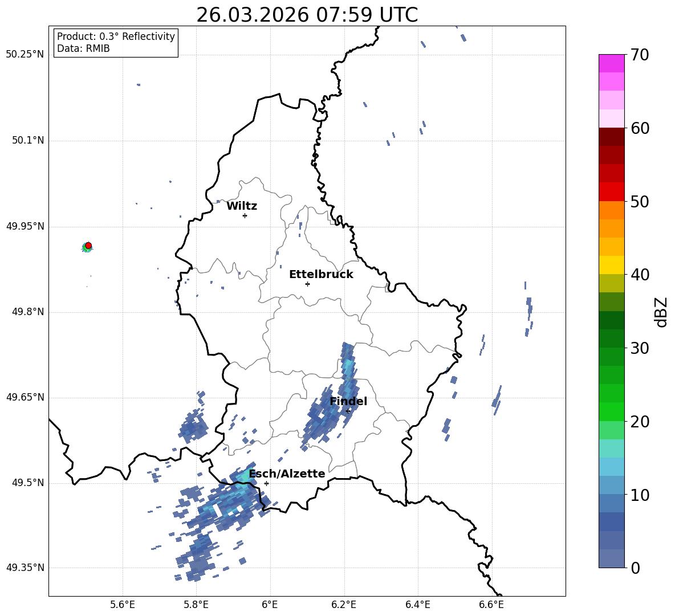This screenshot has width=675, height=616.
Task: Click the bright red 50 dBZ swatch
Action: 611,192
